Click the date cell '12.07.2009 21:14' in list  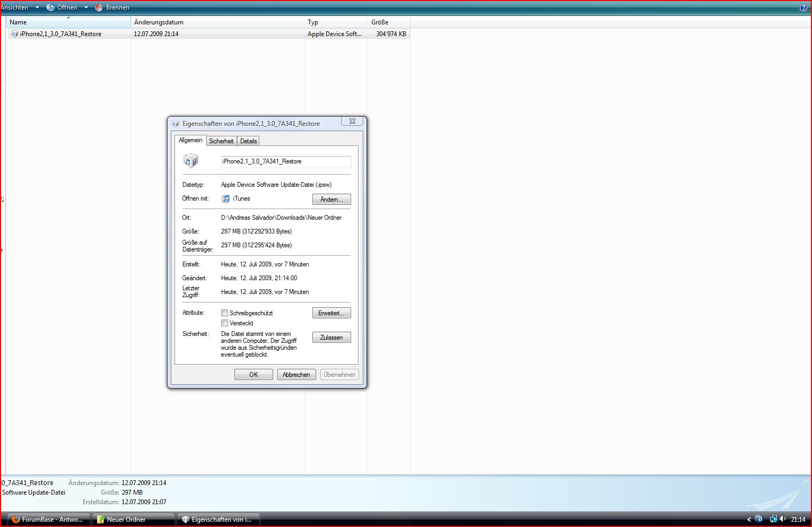click(156, 34)
